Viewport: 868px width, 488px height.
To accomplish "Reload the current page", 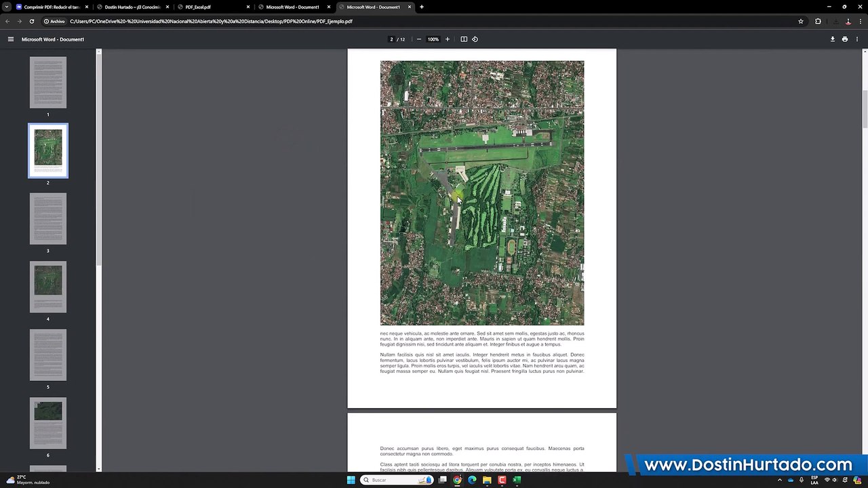I will tap(31, 21).
